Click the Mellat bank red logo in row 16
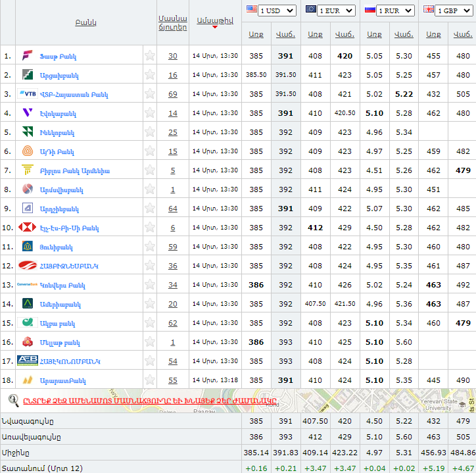The image size is (476, 473). pyautogui.click(x=28, y=342)
